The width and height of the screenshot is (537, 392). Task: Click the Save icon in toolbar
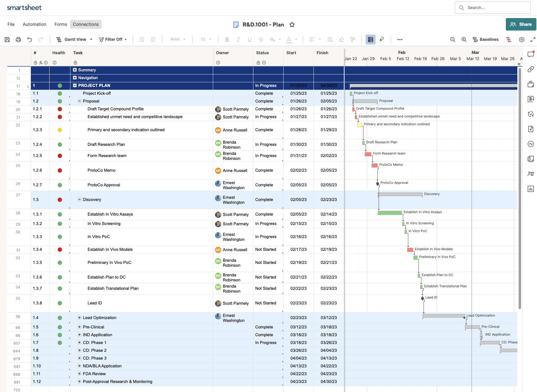(7, 40)
